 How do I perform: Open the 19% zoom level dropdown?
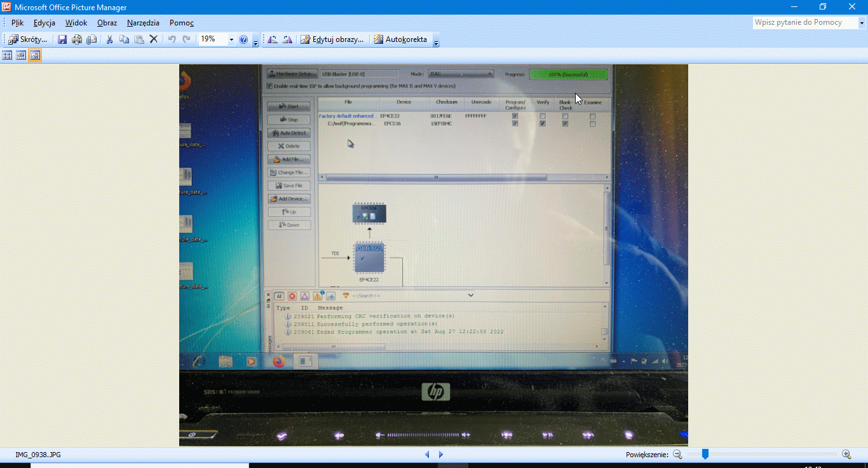[231, 39]
